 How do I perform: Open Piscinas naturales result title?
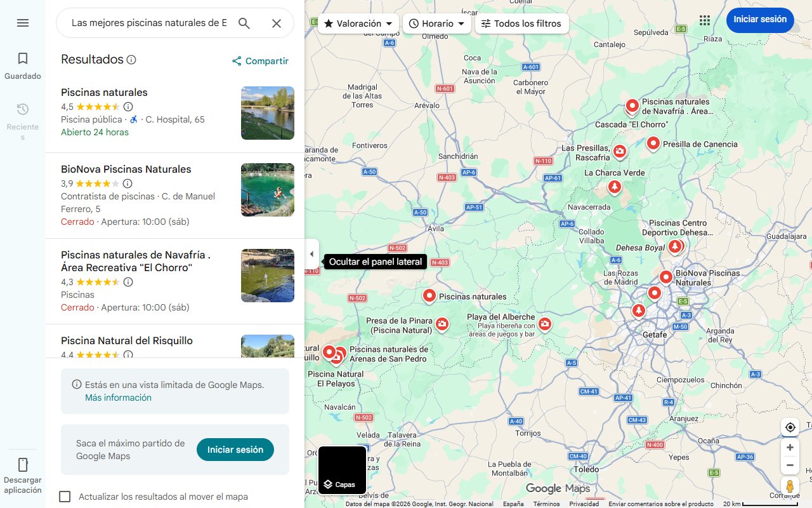pyautogui.click(x=104, y=93)
